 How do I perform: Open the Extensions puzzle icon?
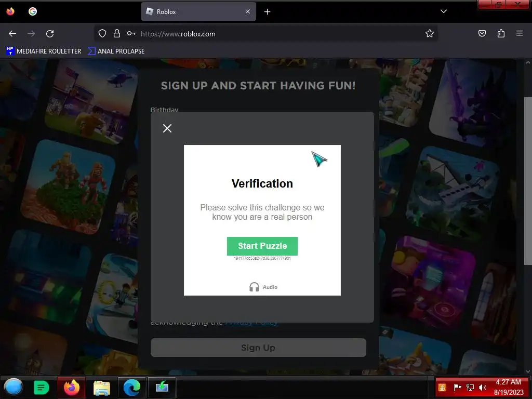(501, 33)
